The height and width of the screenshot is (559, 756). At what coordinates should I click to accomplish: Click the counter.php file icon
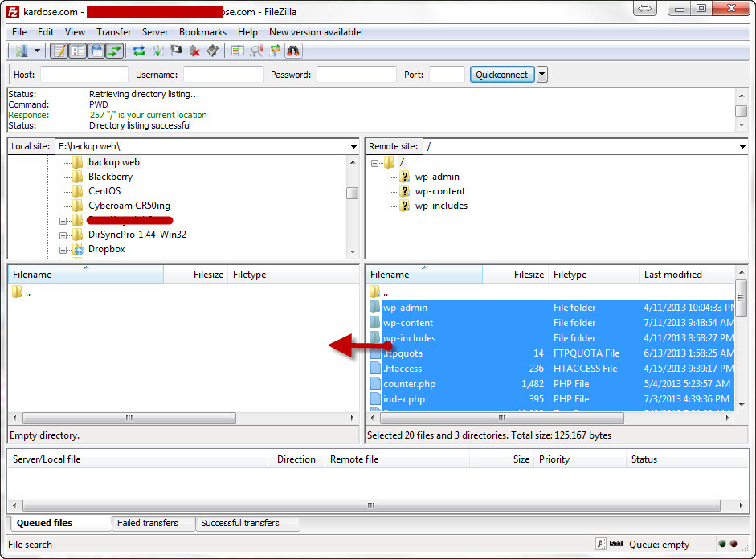pos(375,384)
